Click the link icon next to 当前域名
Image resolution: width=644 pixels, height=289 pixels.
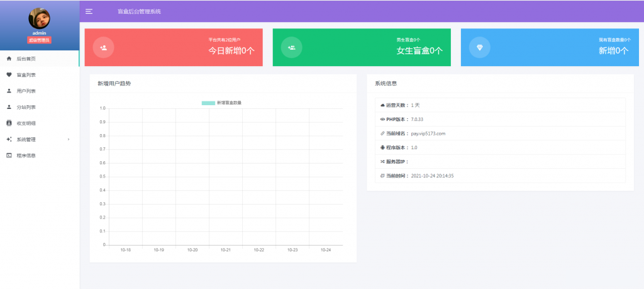[382, 133]
